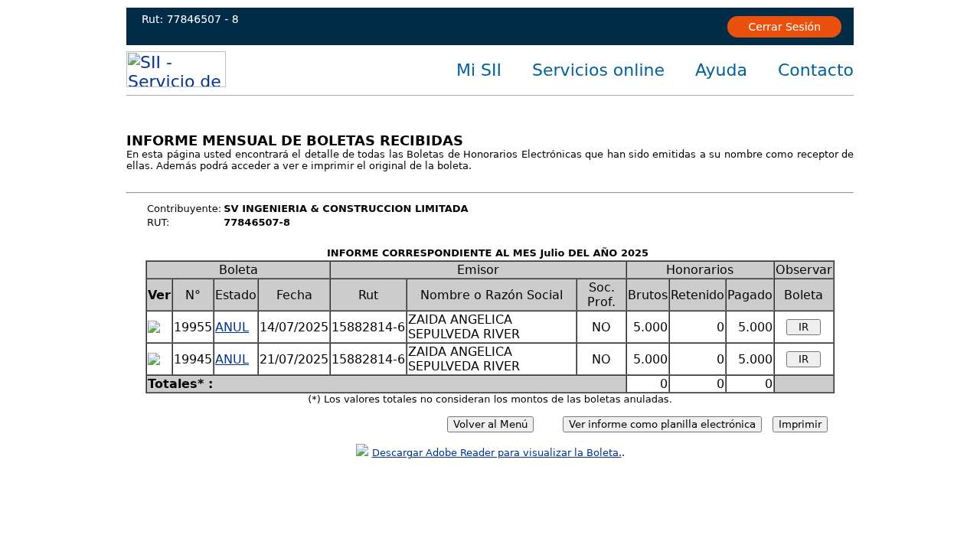Click boleta number 19945 cell
The height and width of the screenshot is (551, 980).
(193, 359)
